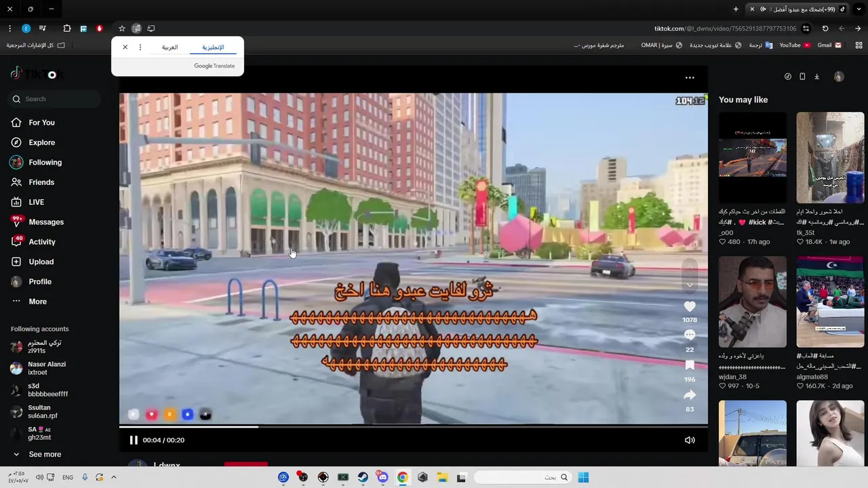Mute the video volume

click(x=690, y=440)
